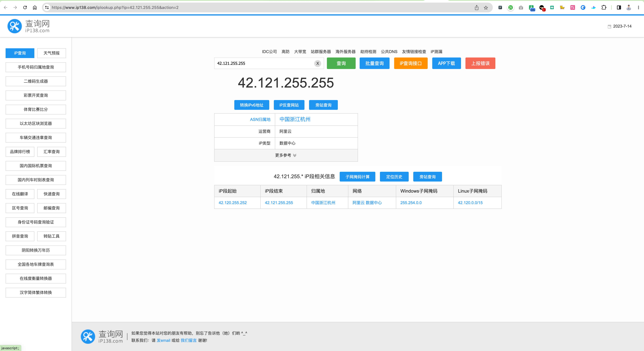644x351 pixels.
Task: View site information icon in address bar
Action: coord(47,7)
